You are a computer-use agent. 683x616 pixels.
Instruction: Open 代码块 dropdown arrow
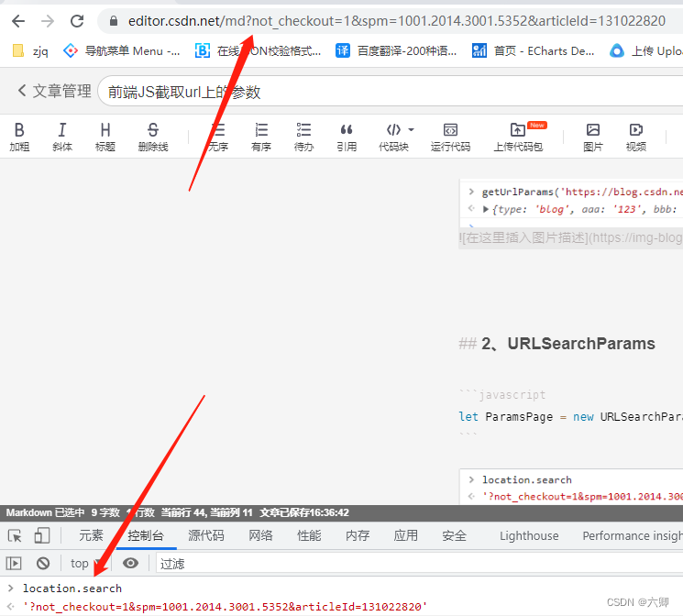click(x=411, y=130)
